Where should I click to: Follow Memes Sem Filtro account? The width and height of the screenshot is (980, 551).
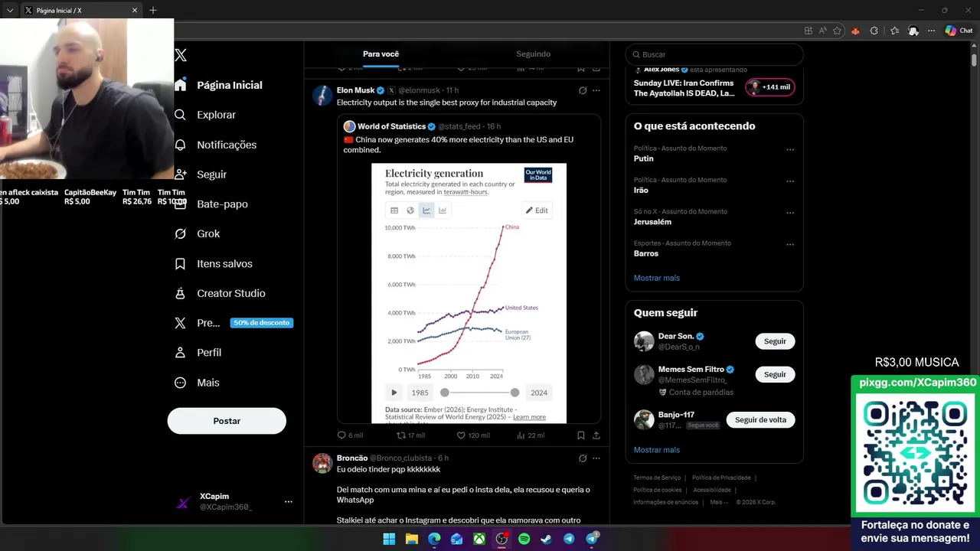coord(775,374)
